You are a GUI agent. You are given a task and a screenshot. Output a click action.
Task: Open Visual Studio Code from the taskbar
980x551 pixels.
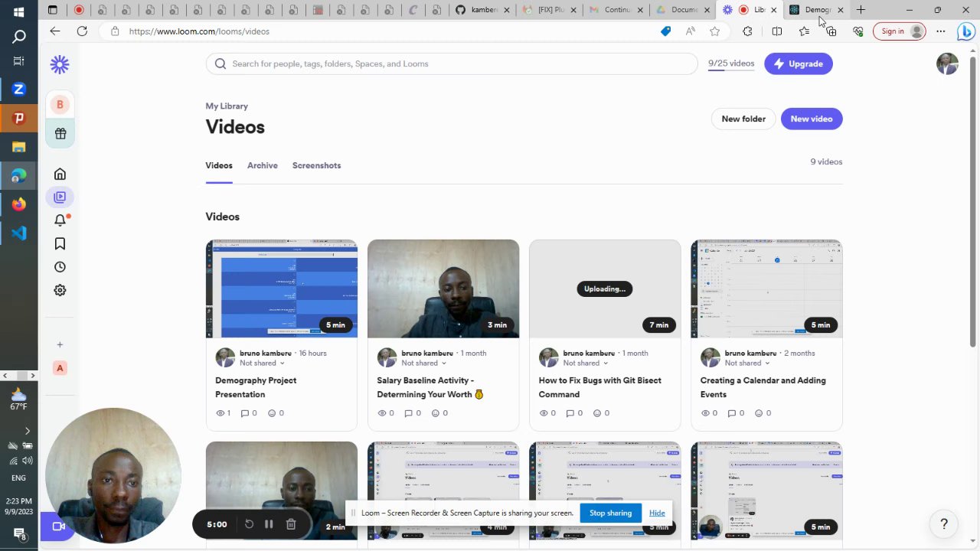pos(19,233)
